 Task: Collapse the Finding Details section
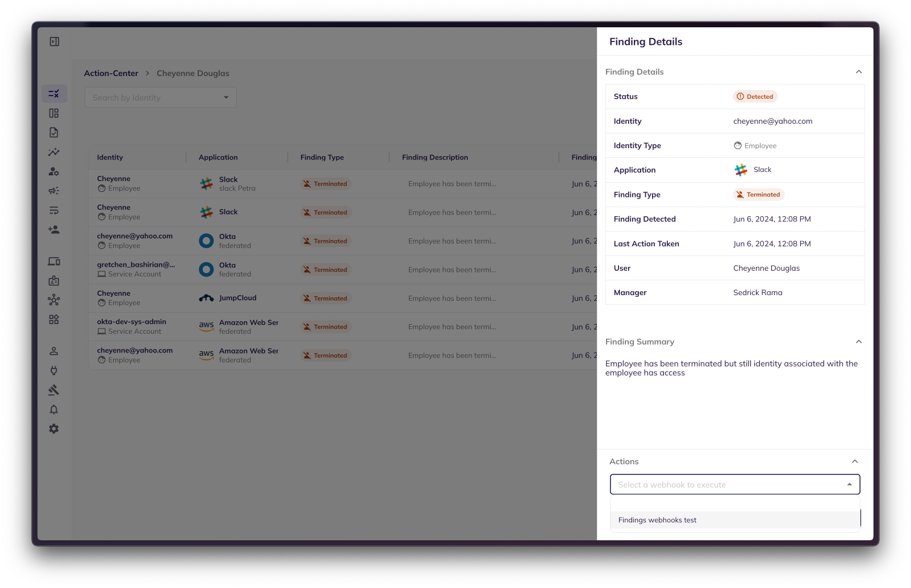[858, 72]
